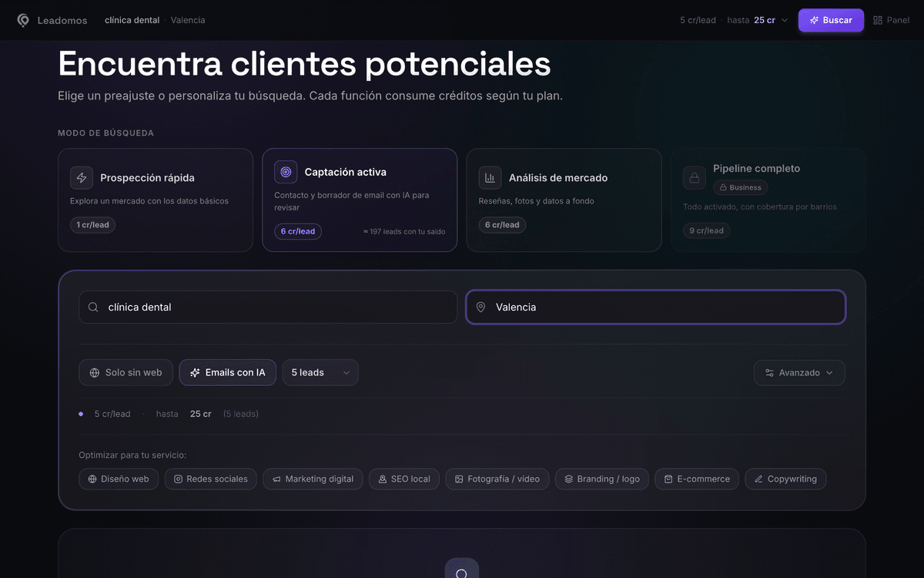The image size is (924, 578).
Task: Toggle the Branding / logo service chip
Action: coord(601,479)
